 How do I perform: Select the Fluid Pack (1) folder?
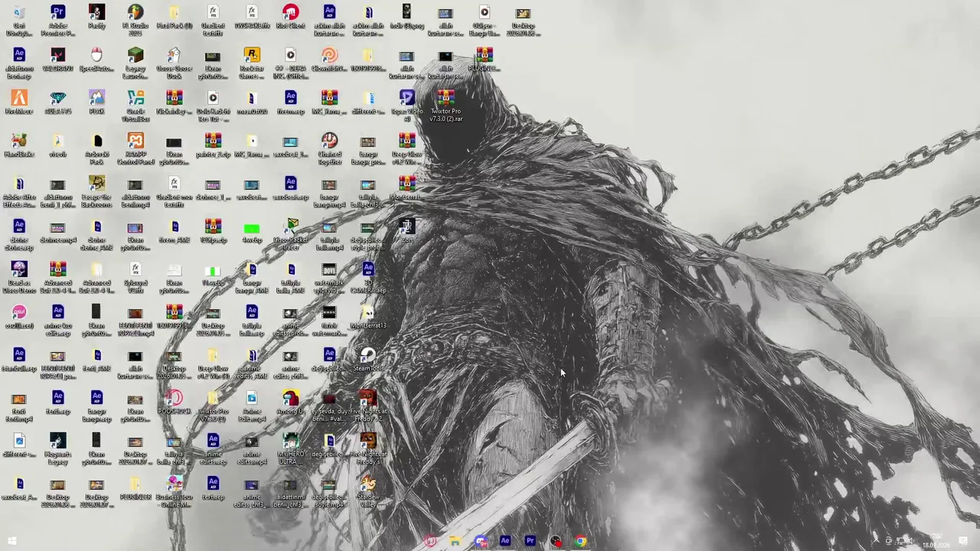pyautogui.click(x=174, y=17)
